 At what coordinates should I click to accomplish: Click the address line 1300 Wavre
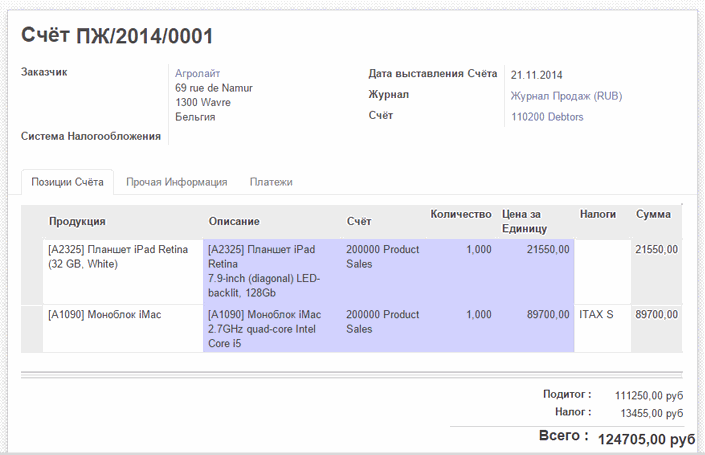pyautogui.click(x=203, y=103)
